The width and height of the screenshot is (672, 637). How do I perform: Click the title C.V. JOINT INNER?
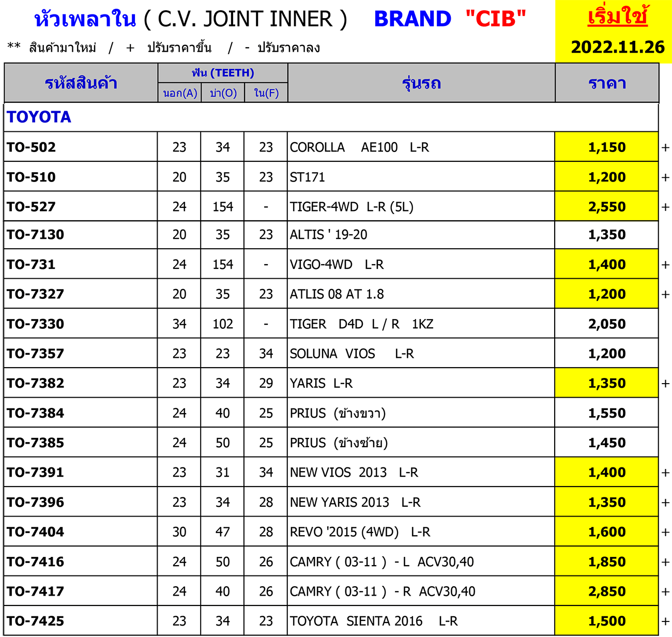(246, 20)
